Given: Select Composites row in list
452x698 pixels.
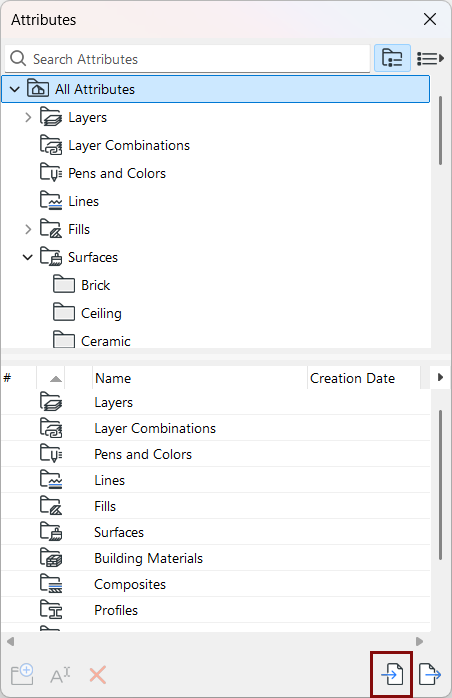Looking at the screenshot, I should [216, 584].
